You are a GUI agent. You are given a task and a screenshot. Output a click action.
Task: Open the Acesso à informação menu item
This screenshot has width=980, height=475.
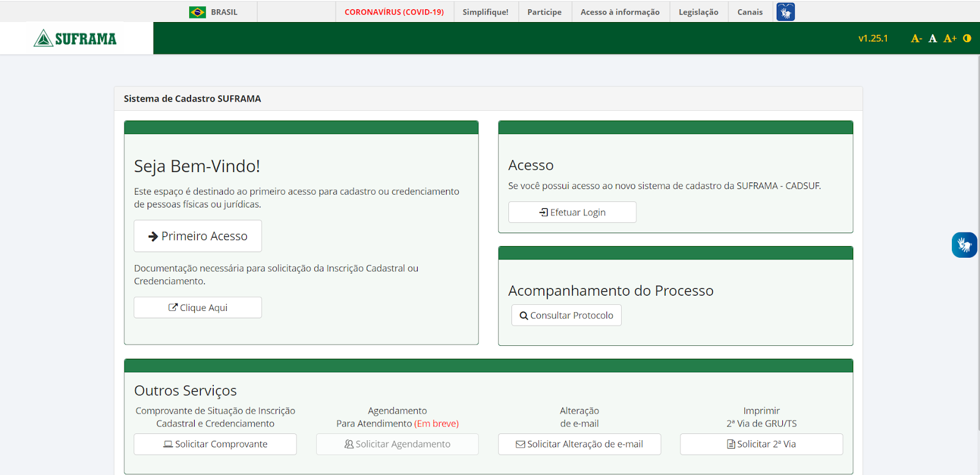tap(620, 12)
